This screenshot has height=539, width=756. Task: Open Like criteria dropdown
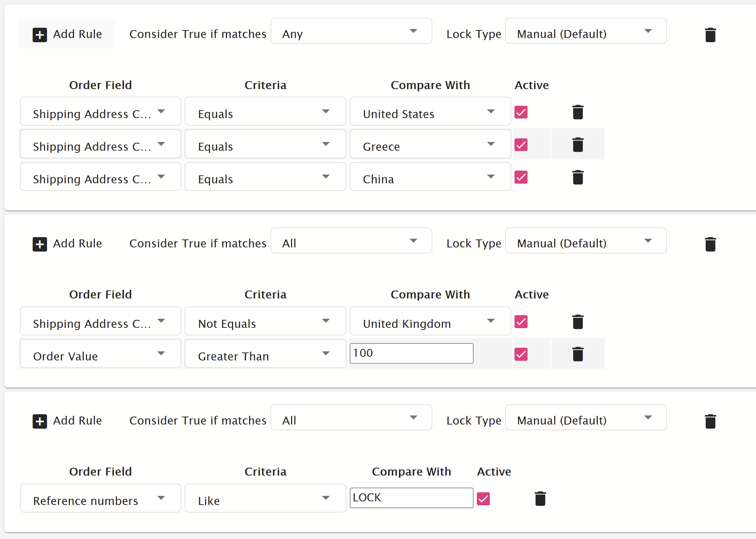click(x=265, y=498)
